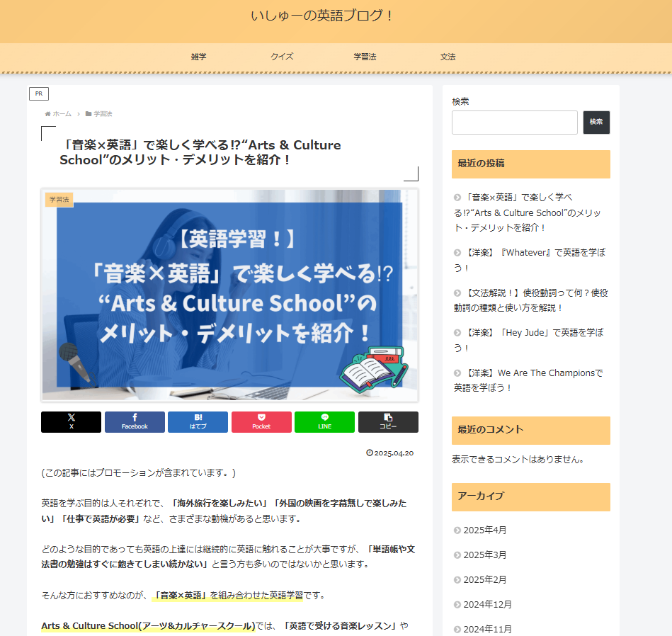Click the 検索 search button
This screenshot has width=672, height=636.
596,123
